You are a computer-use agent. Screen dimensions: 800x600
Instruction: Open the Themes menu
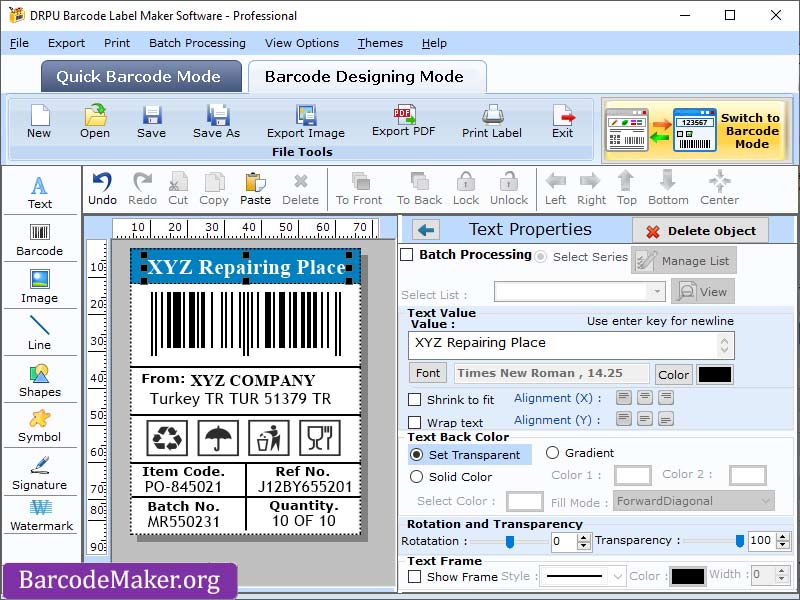[379, 43]
